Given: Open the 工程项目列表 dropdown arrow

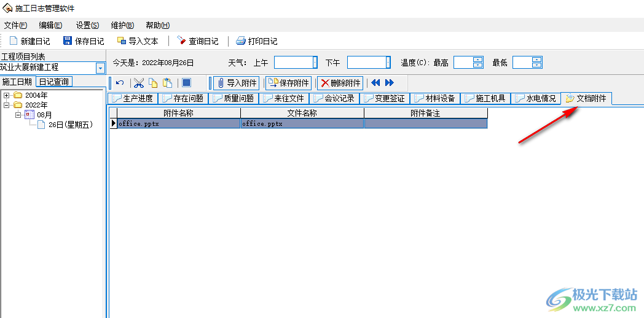Looking at the screenshot, I should pyautogui.click(x=101, y=68).
